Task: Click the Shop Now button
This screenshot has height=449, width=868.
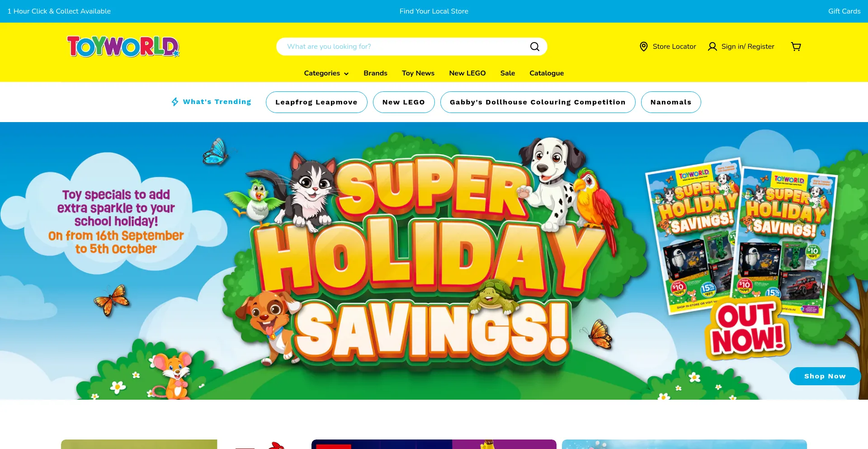Action: tap(825, 376)
